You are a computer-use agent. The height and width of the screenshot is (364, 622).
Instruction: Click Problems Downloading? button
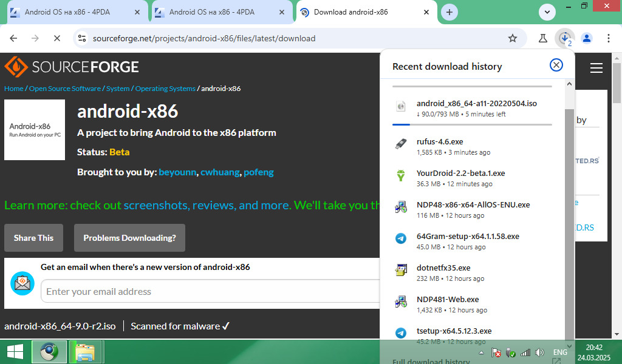(130, 238)
